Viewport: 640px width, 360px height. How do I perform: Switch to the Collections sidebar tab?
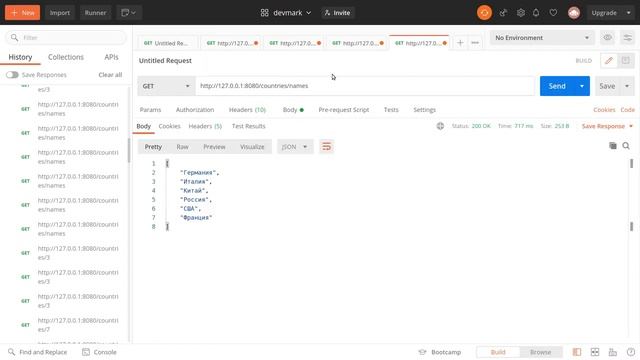[66, 57]
